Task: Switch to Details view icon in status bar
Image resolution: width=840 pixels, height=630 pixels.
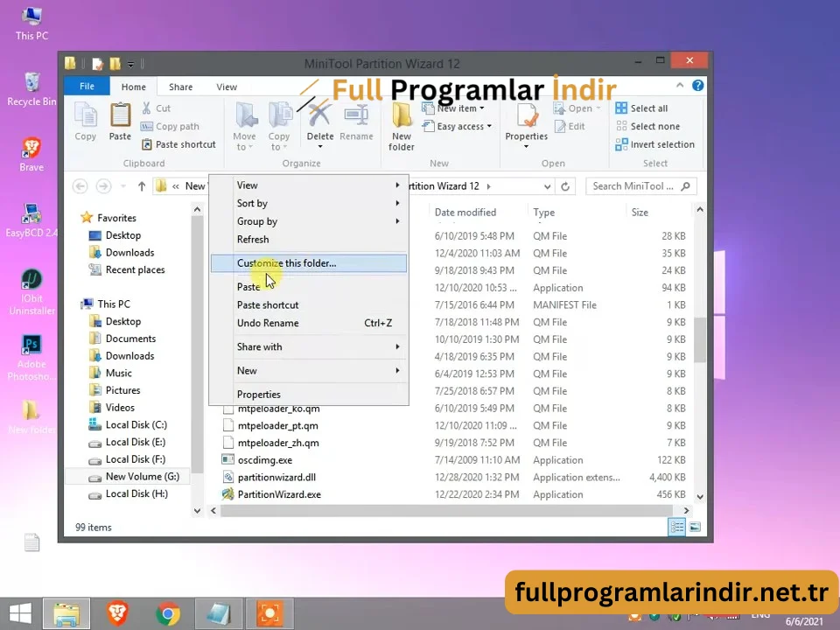Action: [x=676, y=527]
